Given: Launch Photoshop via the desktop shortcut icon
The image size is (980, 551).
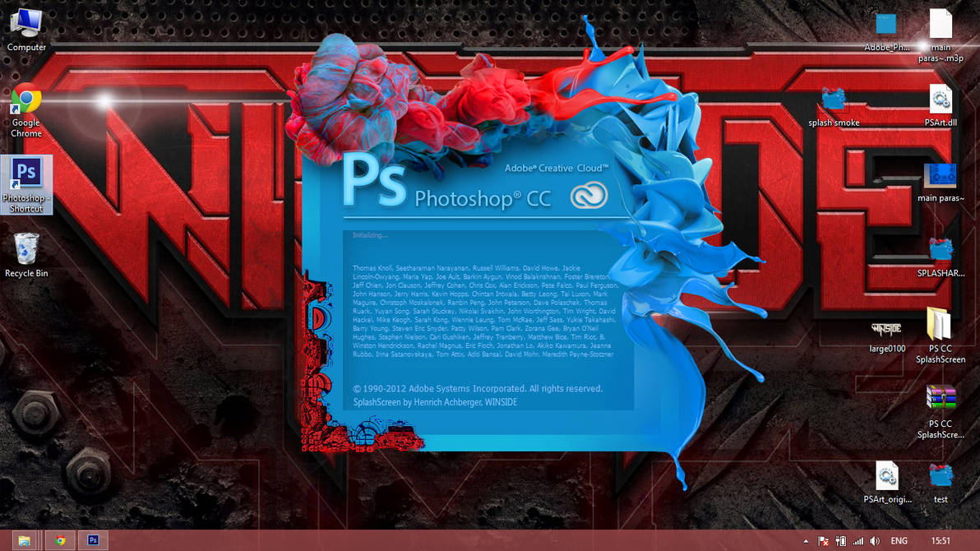Looking at the screenshot, I should click(25, 173).
